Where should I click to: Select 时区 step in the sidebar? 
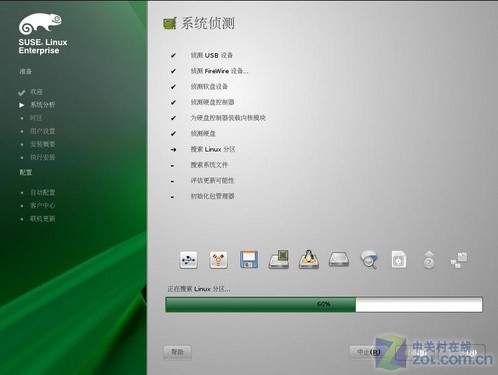coord(36,118)
